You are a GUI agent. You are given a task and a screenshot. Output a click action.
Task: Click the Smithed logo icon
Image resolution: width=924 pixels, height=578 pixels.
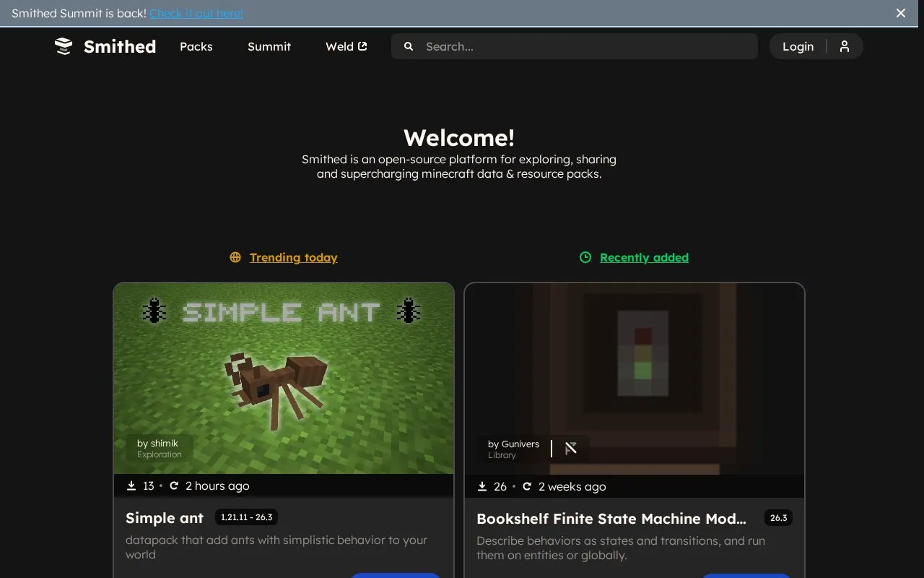64,46
